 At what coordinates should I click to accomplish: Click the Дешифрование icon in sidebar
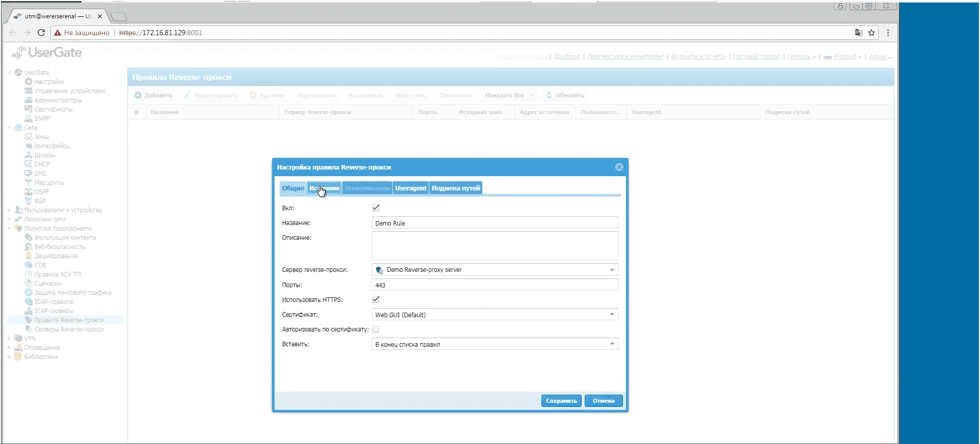29,256
